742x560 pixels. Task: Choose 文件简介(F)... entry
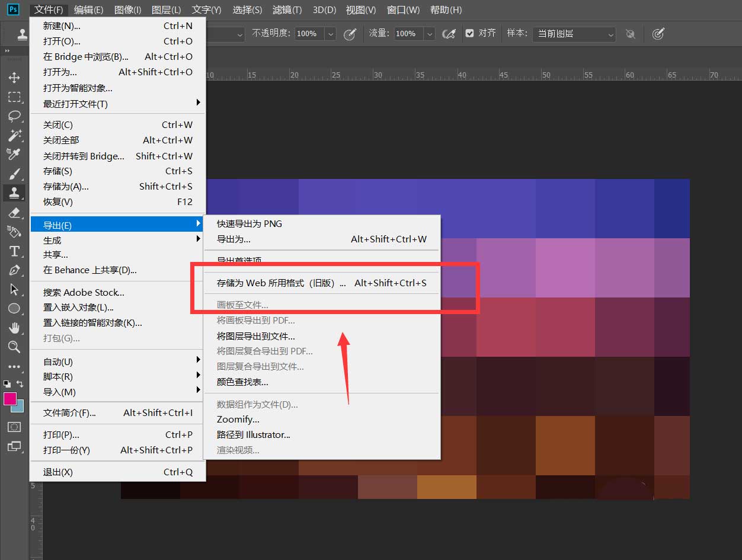tap(117, 412)
